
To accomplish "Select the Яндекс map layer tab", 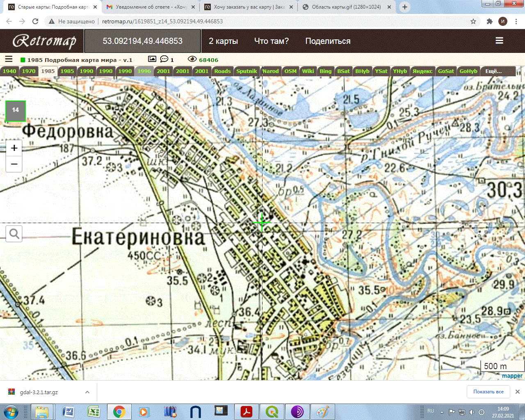I will pyautogui.click(x=422, y=71).
